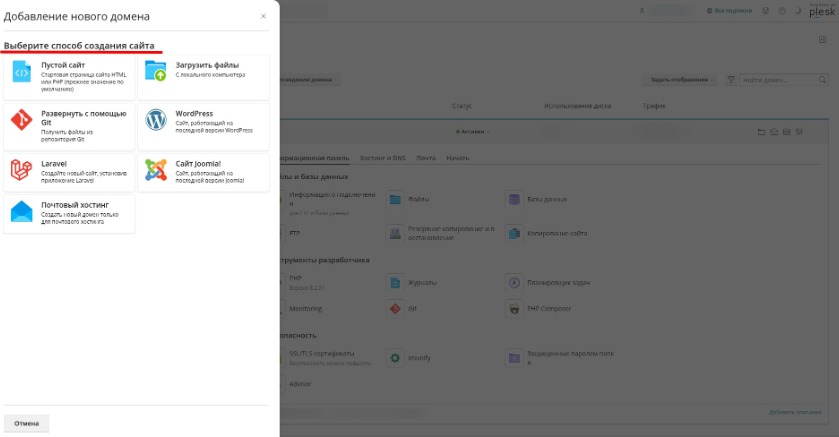Expand the Активен status dropdown
This screenshot has width=839, height=437.
(x=472, y=132)
